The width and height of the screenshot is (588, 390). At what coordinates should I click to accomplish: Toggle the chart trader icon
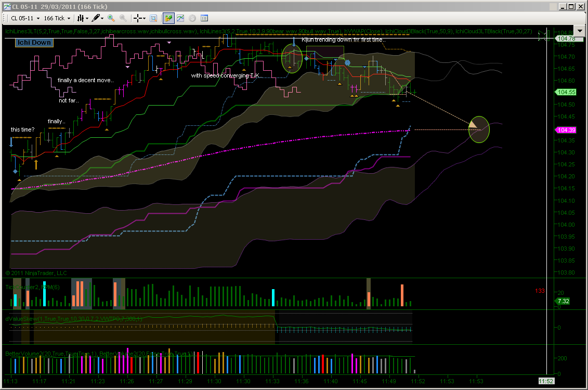pyautogui.click(x=168, y=18)
